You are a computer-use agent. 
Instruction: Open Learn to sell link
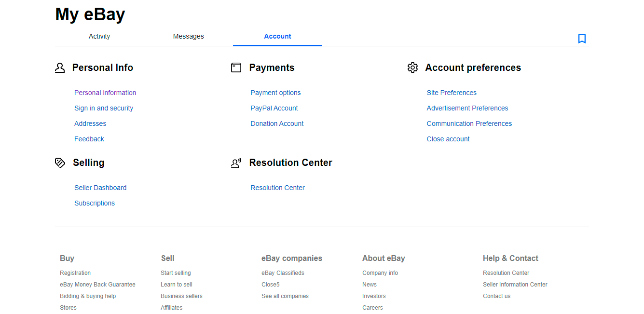pos(177,285)
